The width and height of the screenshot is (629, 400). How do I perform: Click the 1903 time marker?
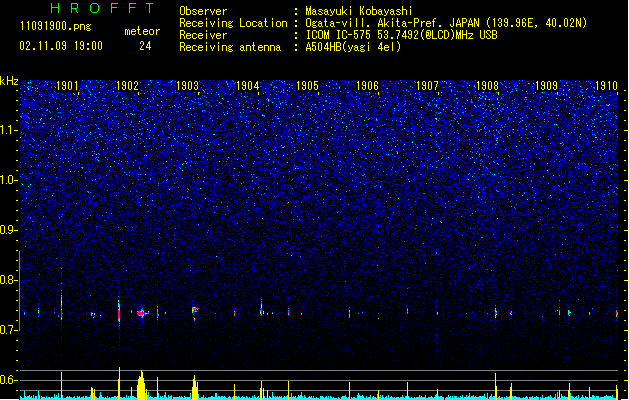coord(187,86)
